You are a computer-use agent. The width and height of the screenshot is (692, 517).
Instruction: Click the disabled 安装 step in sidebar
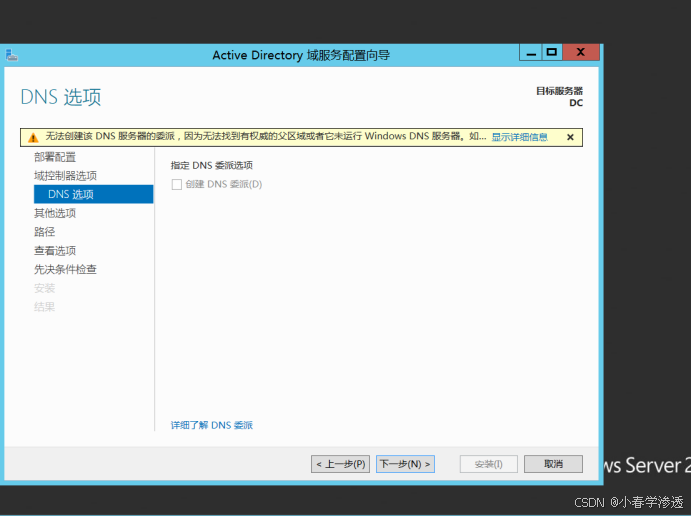[45, 288]
